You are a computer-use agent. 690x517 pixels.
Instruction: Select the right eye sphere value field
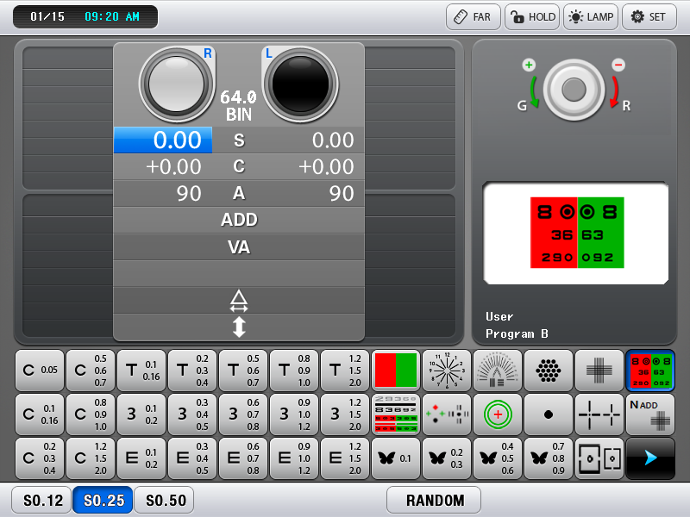163,141
